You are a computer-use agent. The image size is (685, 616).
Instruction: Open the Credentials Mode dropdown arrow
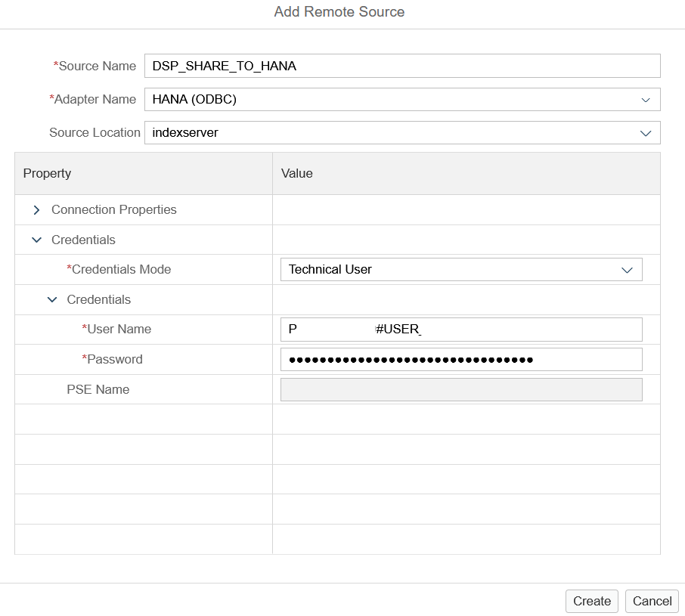pyautogui.click(x=628, y=271)
